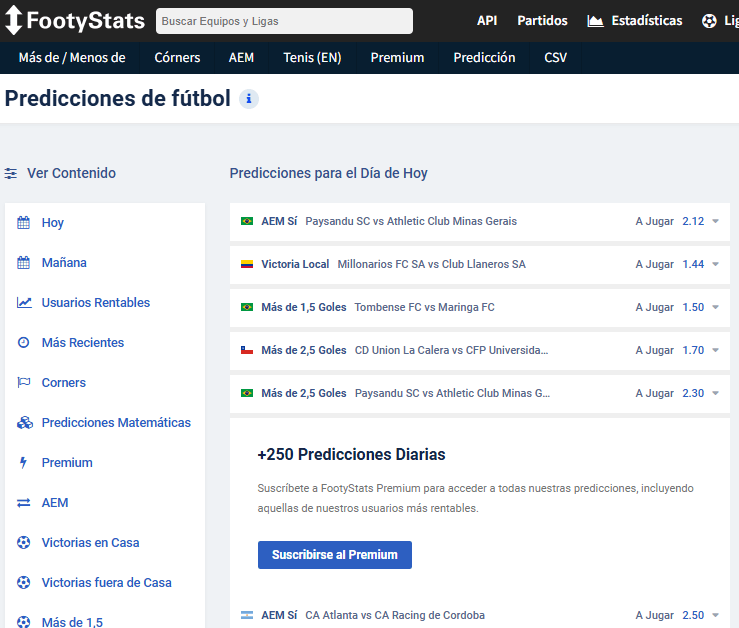Open the Tenis (EN) menu

pyautogui.click(x=312, y=58)
